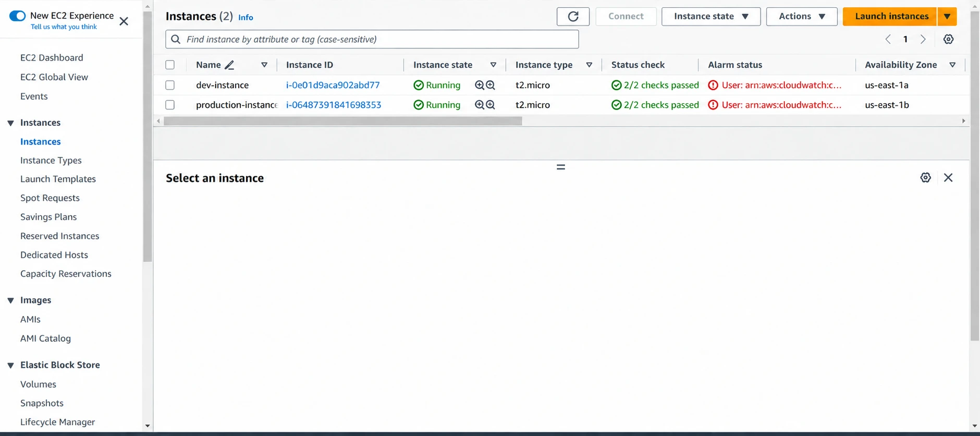Go to previous page of instances

tap(888, 39)
